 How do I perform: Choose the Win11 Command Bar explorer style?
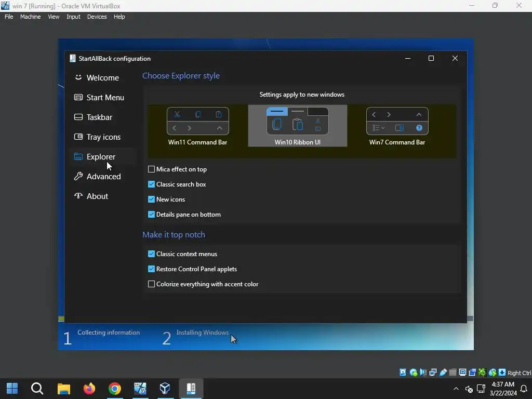(x=198, y=126)
